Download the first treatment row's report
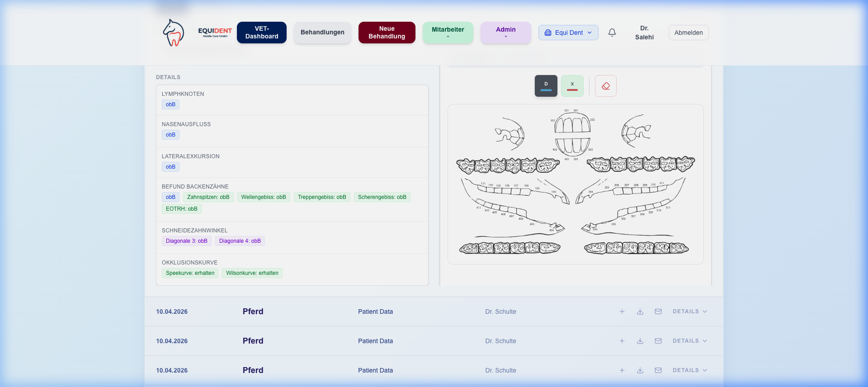The width and height of the screenshot is (868, 387). pyautogui.click(x=640, y=311)
